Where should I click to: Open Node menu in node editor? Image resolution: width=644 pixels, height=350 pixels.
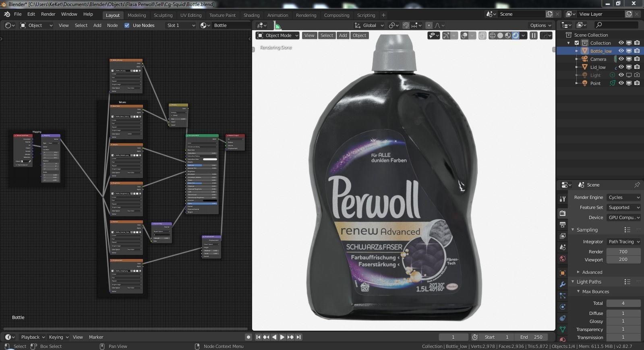coord(112,25)
